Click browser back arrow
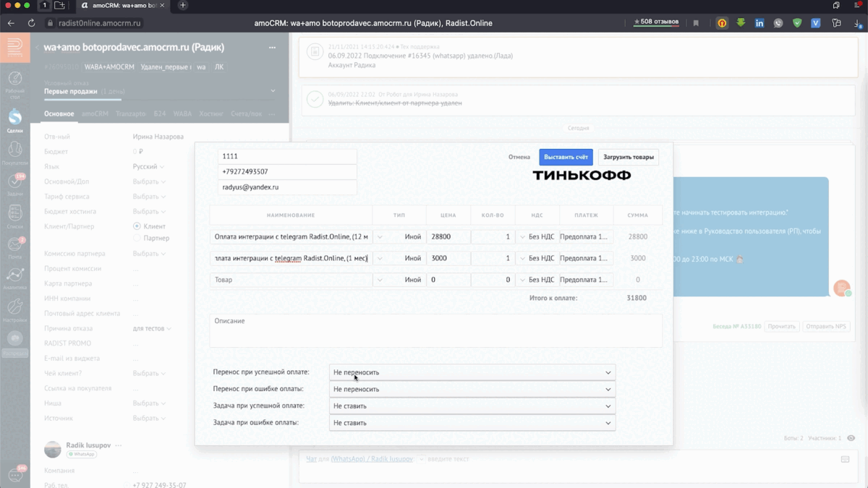 pos(11,23)
